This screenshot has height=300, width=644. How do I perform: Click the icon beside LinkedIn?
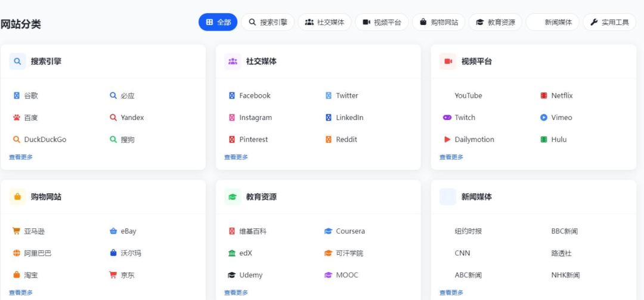click(x=328, y=117)
